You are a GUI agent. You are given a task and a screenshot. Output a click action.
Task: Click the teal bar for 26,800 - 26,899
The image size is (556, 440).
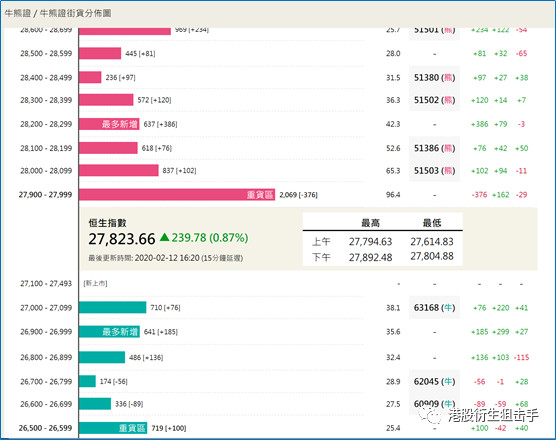[x=102, y=357]
